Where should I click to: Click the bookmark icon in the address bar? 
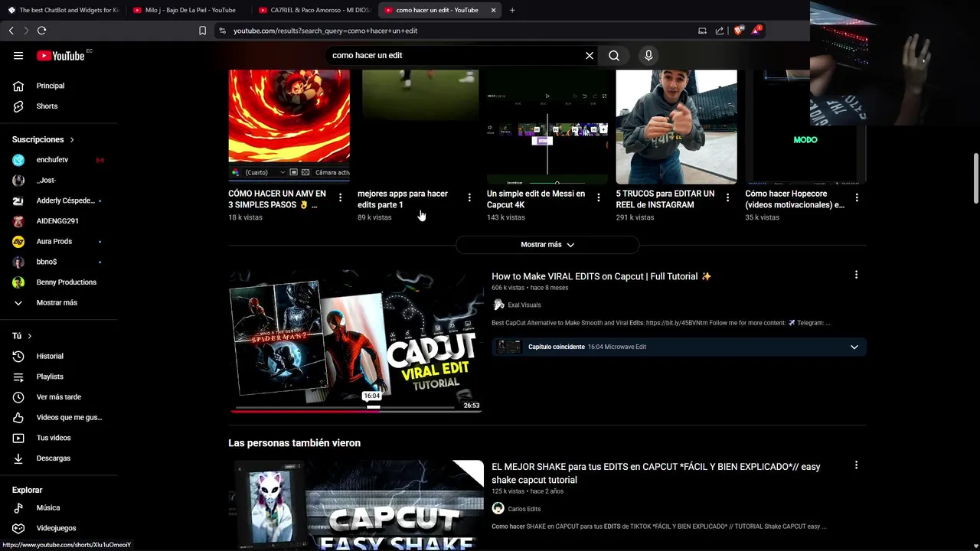coord(202,31)
